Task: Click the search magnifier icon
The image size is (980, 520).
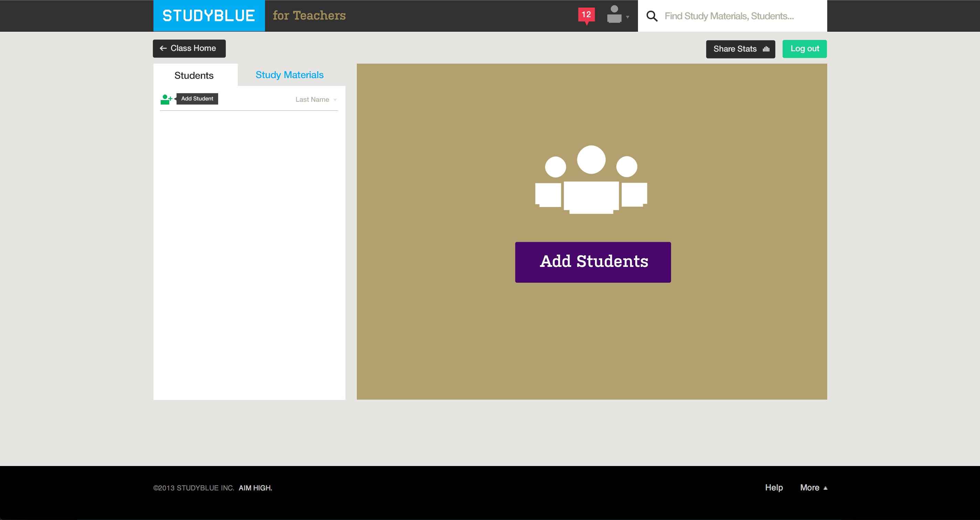Action: click(652, 16)
